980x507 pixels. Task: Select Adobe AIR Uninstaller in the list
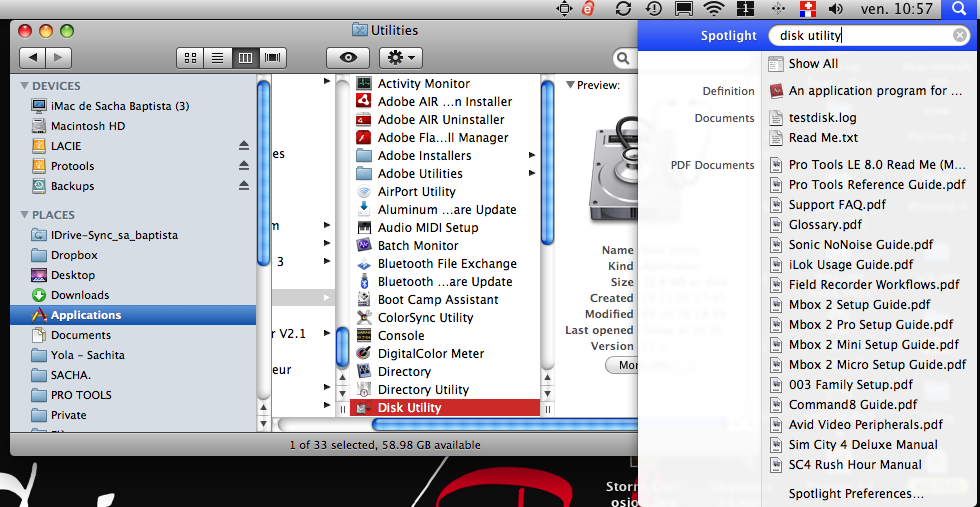point(441,119)
